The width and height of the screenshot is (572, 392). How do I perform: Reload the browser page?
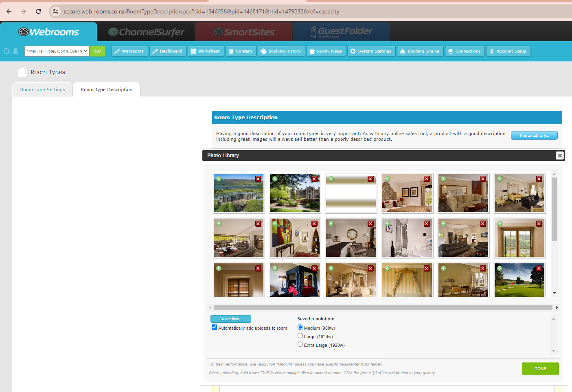tap(38, 11)
